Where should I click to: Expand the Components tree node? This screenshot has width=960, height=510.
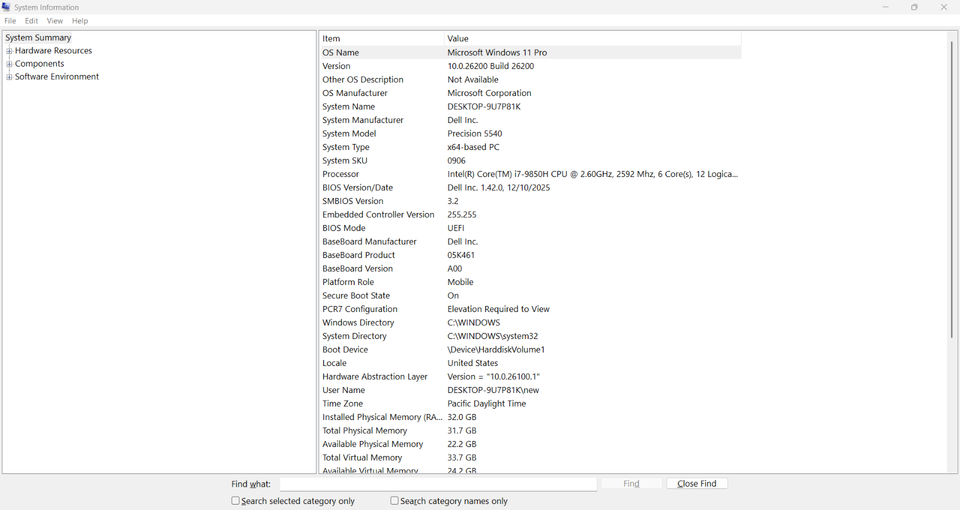(x=9, y=64)
